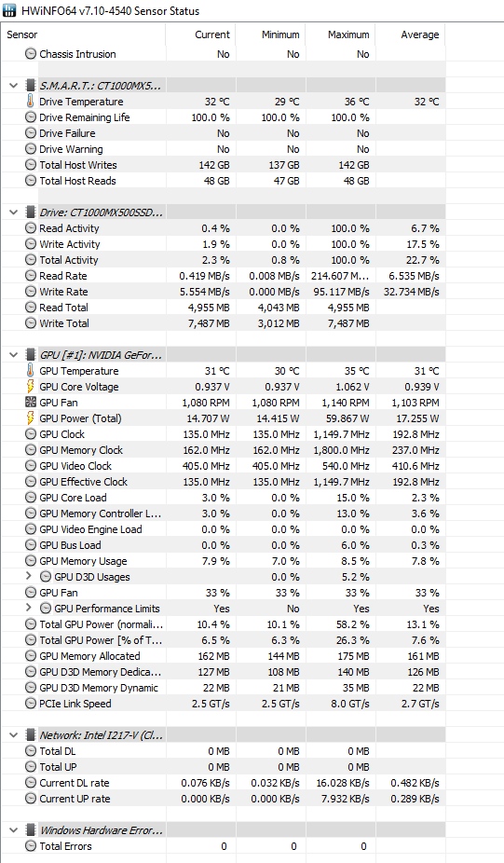Click the GPU Core Voltage lightning icon

coord(30,387)
